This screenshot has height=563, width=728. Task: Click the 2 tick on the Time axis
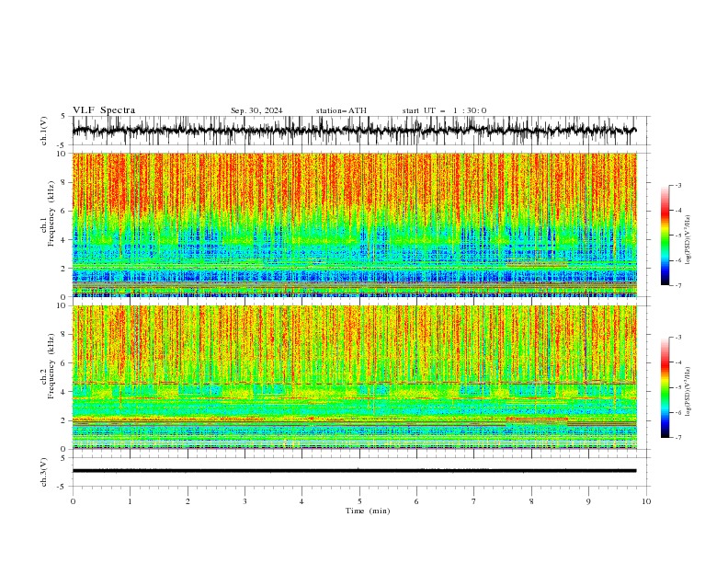[x=188, y=501]
